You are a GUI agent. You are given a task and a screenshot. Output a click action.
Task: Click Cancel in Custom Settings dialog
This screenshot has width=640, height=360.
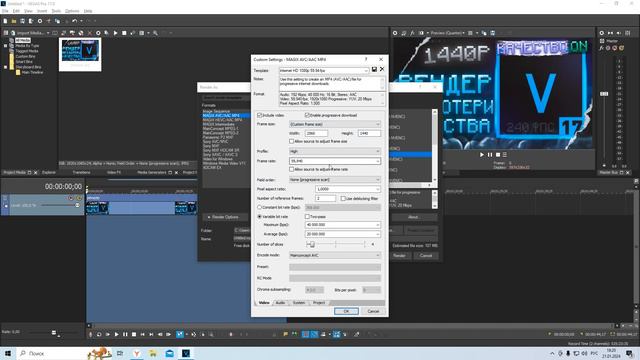[x=373, y=311]
